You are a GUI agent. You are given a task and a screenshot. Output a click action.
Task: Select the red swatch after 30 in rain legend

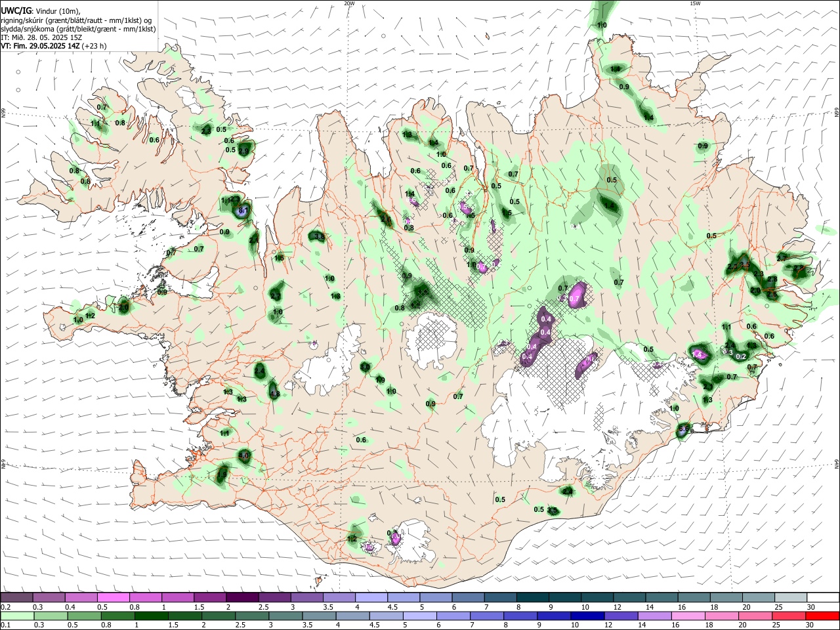822,616
